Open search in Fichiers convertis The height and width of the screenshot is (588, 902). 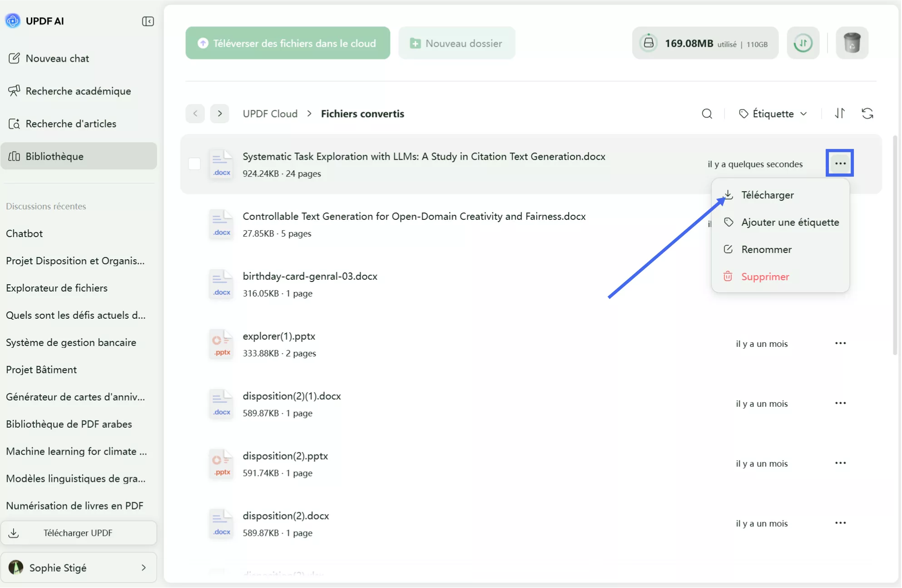point(707,114)
